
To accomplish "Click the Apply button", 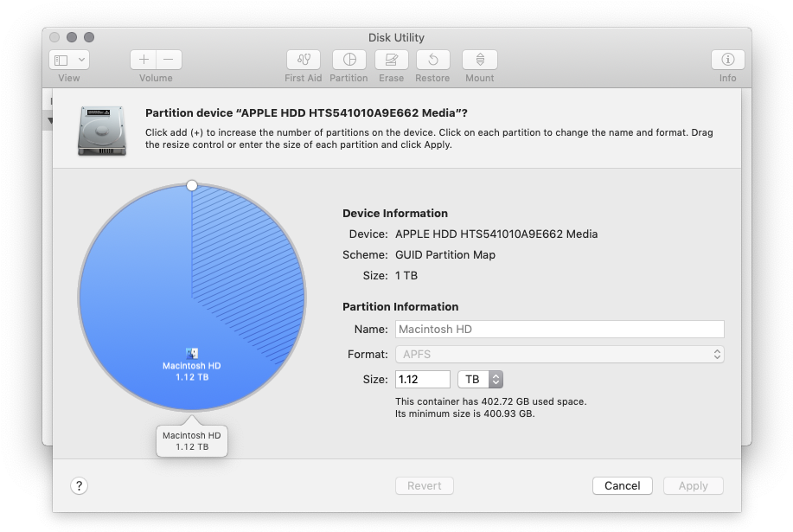I will pos(694,486).
